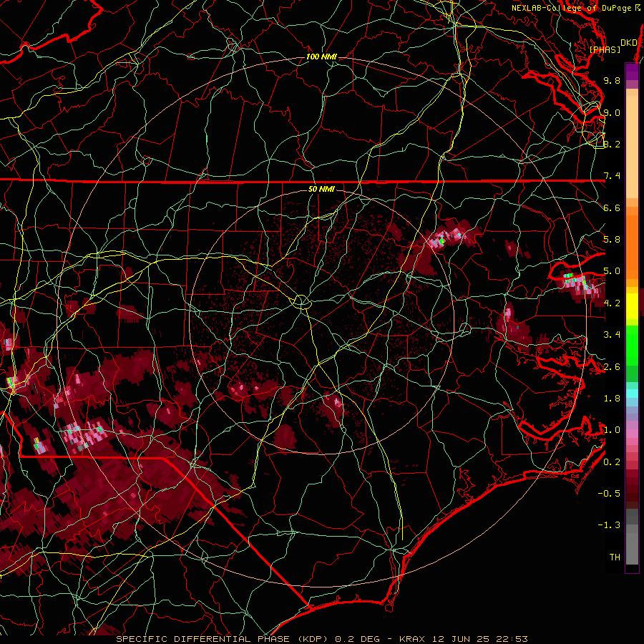644x644 pixels.
Task: Click the 50 NMI range ring label
Action: [x=321, y=189]
